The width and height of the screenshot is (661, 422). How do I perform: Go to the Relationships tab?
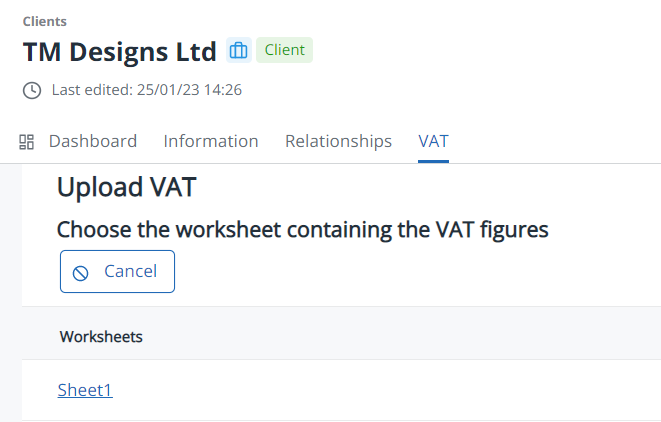pyautogui.click(x=338, y=141)
